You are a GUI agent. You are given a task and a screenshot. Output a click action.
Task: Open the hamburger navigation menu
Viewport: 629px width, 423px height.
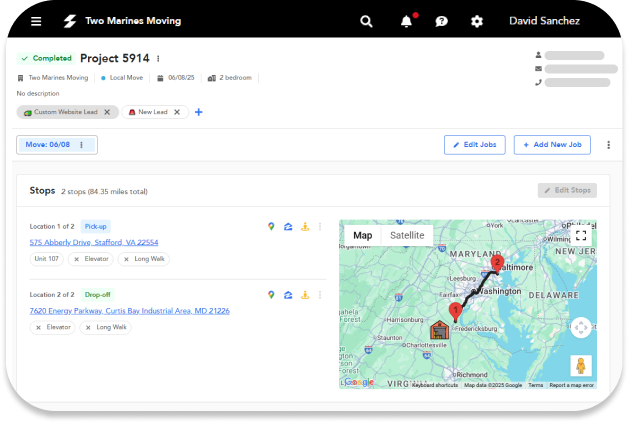click(36, 21)
